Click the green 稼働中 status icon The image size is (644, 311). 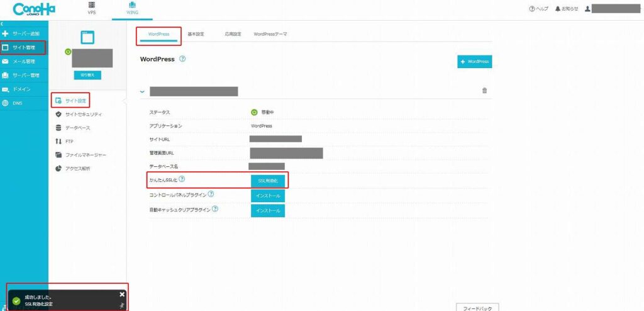pyautogui.click(x=254, y=112)
